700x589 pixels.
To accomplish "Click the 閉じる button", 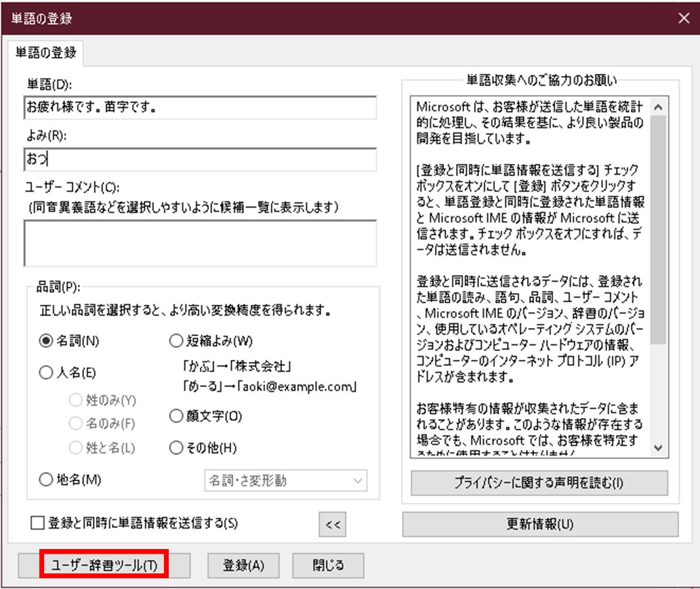I will coord(328,565).
